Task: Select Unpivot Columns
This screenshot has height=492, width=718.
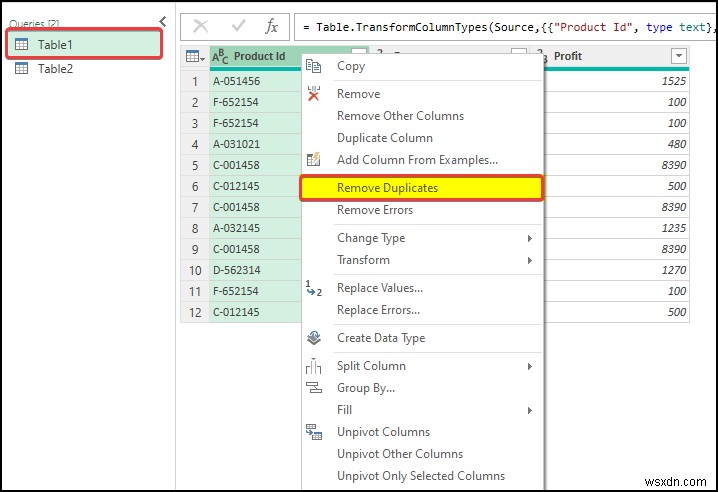Action: point(383,432)
